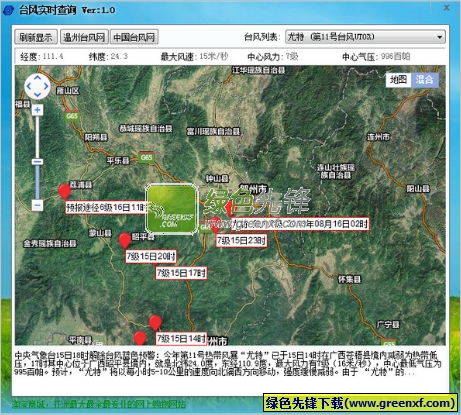Image resolution: width=461 pixels, height=415 pixels.
Task: Click the 富川瑶族自治县 map label
Action: pyautogui.click(x=213, y=132)
